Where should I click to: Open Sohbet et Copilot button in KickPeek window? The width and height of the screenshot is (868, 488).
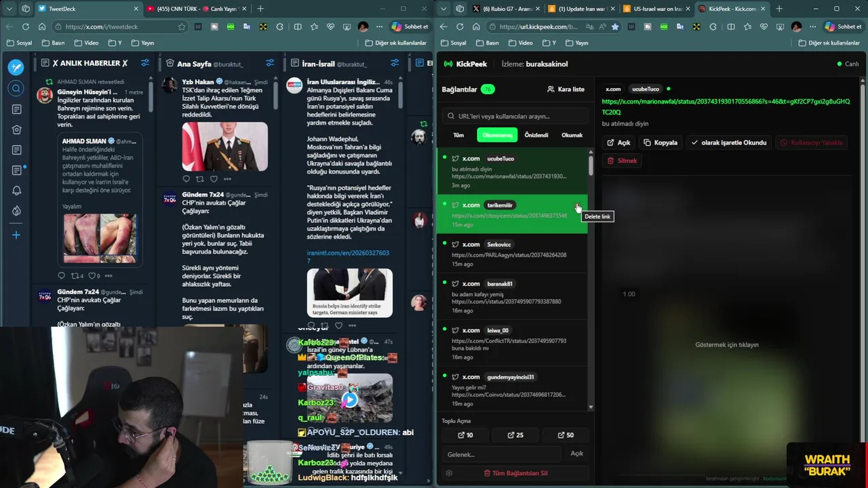click(x=843, y=26)
